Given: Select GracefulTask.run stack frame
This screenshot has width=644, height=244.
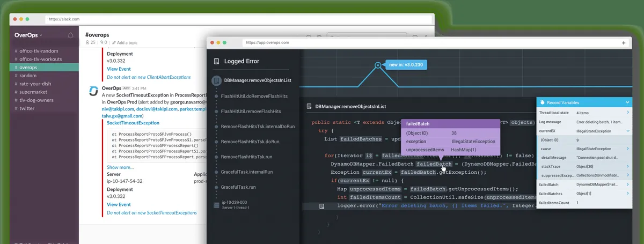Looking at the screenshot, I should point(239,187).
